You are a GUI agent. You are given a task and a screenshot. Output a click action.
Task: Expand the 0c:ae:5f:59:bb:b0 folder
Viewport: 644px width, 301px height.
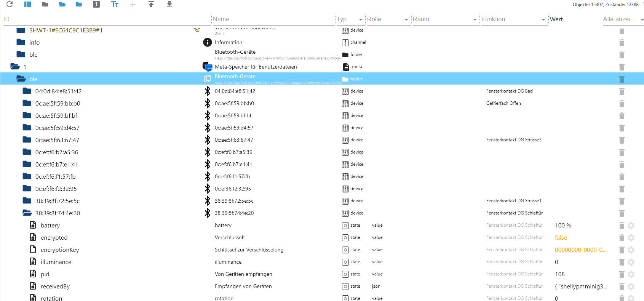[27, 103]
